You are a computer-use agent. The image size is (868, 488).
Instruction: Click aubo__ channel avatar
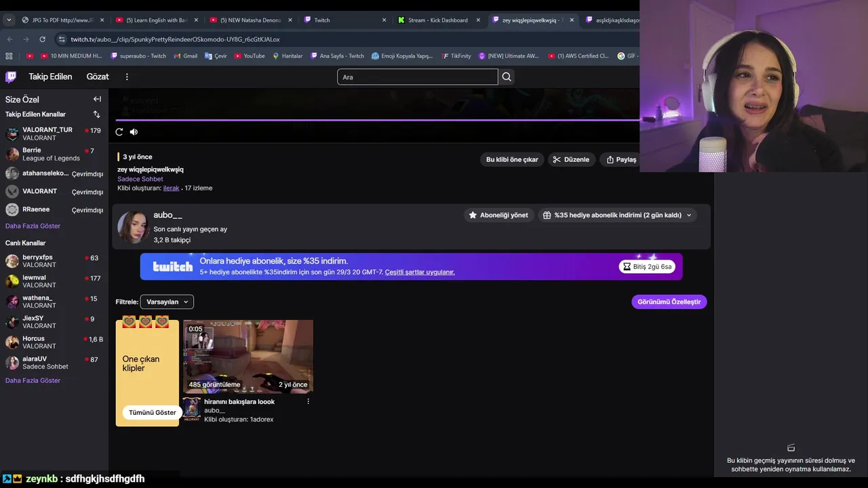click(x=133, y=227)
